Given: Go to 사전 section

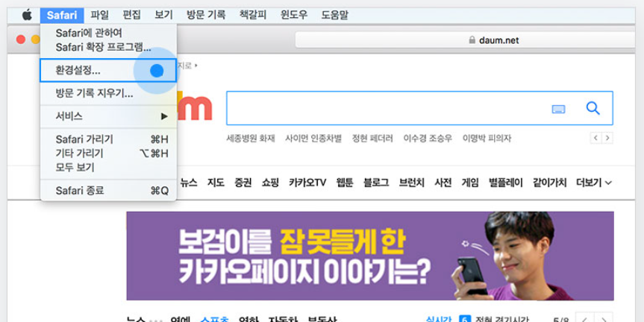Looking at the screenshot, I should pos(443,183).
